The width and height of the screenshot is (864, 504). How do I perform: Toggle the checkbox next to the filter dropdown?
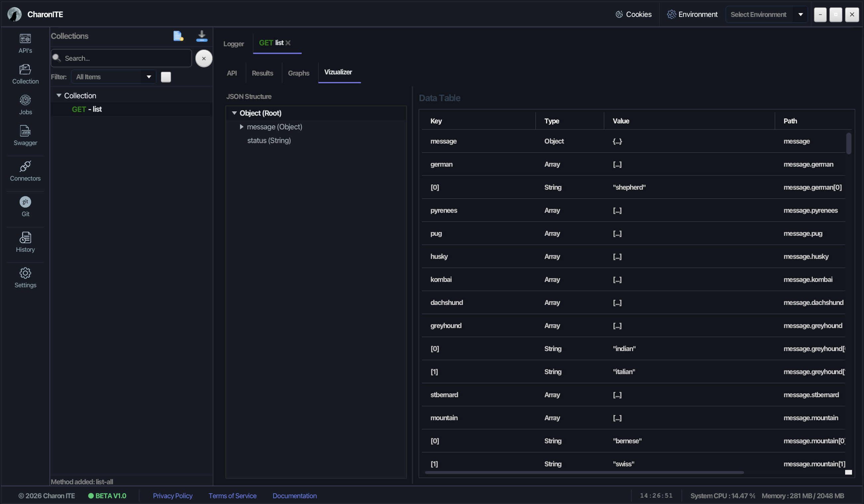coord(166,77)
